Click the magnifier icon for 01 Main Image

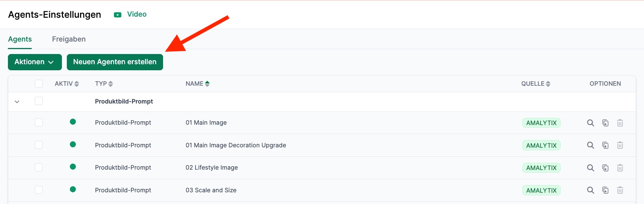tap(590, 123)
